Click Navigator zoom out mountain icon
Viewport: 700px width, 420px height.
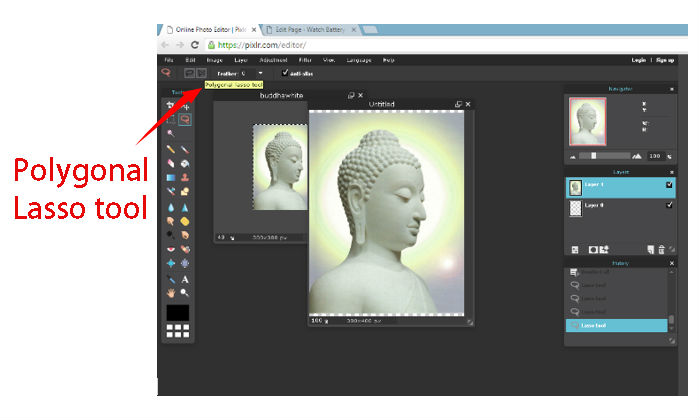(573, 157)
